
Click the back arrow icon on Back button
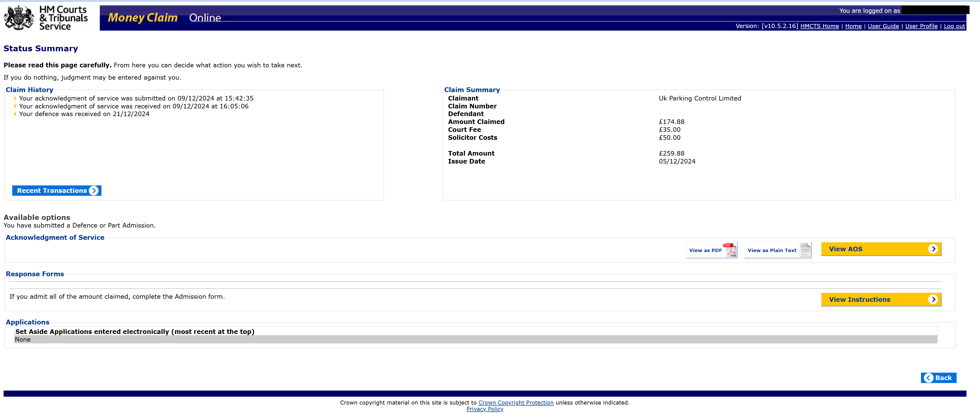click(929, 378)
